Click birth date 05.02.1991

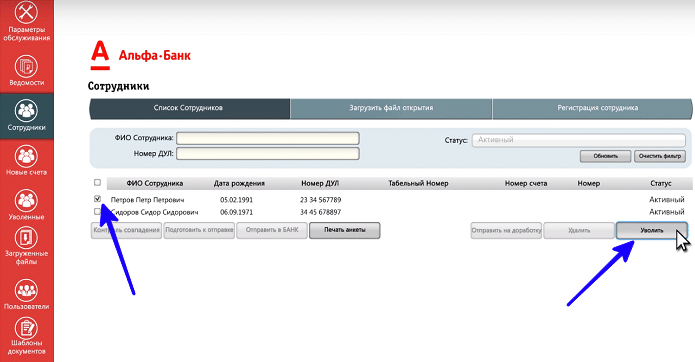236,200
